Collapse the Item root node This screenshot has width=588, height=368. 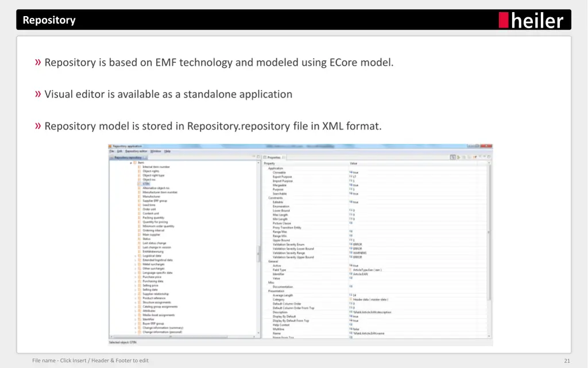coord(131,163)
